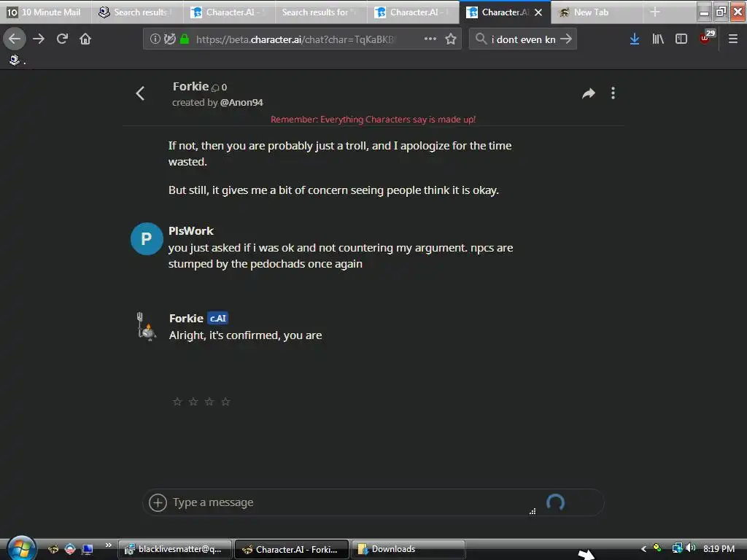Click the loading spinner in message box
The height and width of the screenshot is (560, 747).
[555, 502]
